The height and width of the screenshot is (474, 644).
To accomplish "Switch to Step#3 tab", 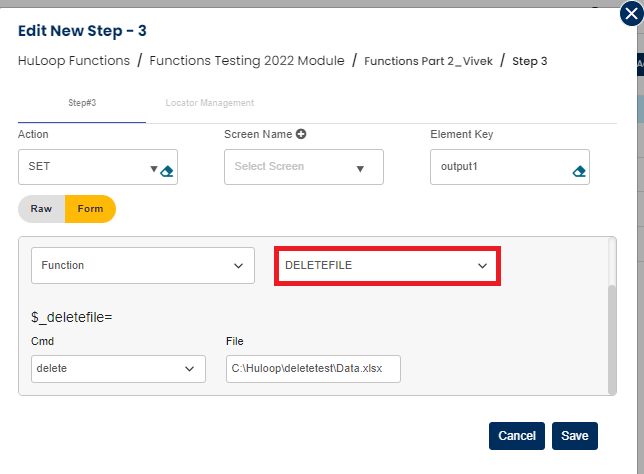I will (82, 103).
